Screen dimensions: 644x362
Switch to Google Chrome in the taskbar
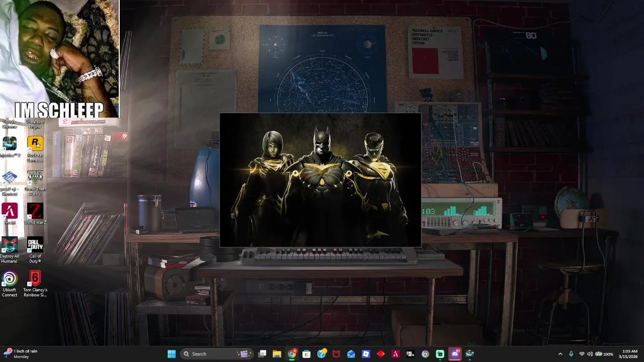292,354
